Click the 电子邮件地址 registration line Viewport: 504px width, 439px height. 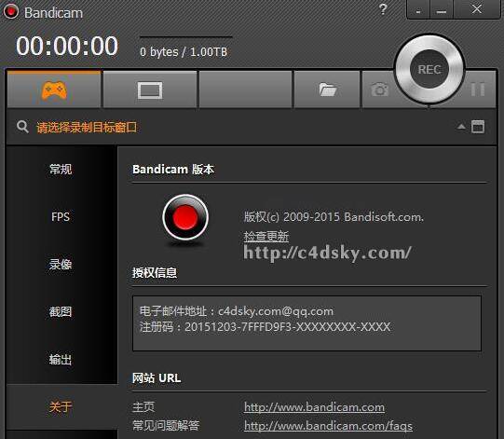[237, 311]
